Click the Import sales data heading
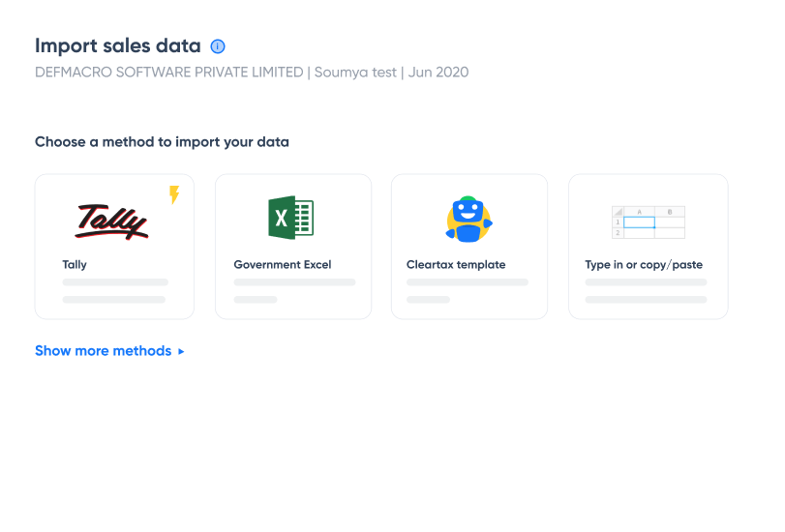 click(x=118, y=45)
